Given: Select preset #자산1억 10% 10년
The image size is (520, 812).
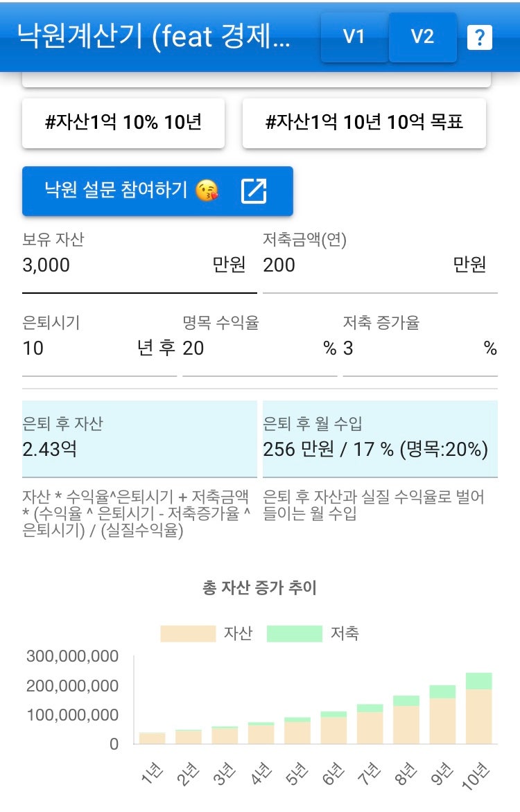Looking at the screenshot, I should click(123, 123).
